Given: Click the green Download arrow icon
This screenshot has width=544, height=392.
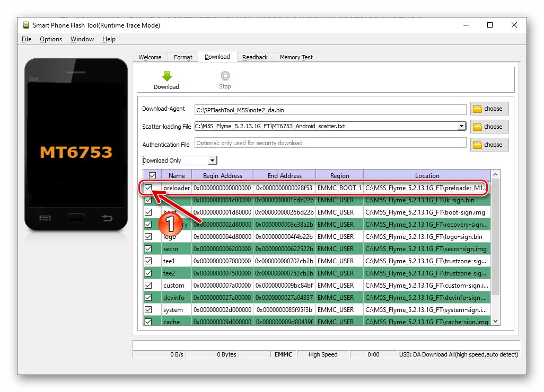Looking at the screenshot, I should (x=166, y=75).
